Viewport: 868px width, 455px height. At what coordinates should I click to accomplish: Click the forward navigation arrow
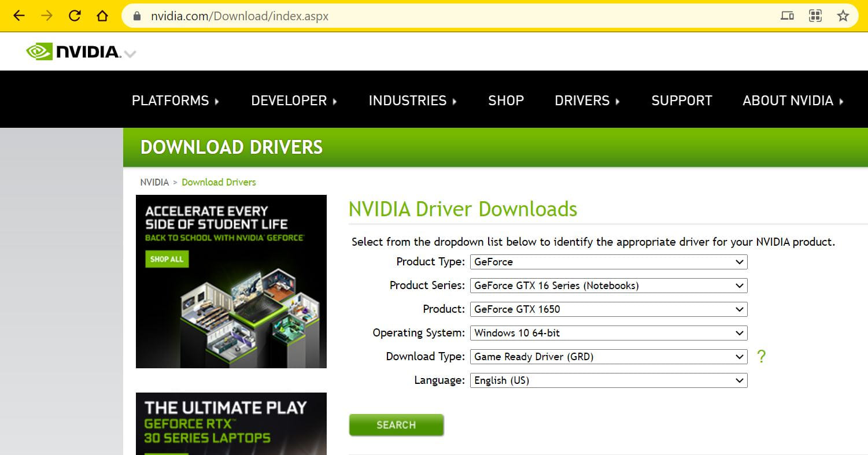click(x=46, y=16)
